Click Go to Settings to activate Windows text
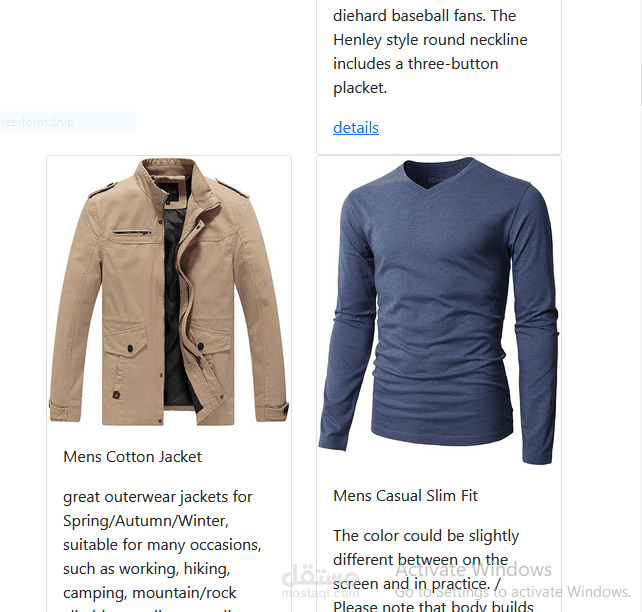Image resolution: width=642 pixels, height=612 pixels. coord(513,592)
